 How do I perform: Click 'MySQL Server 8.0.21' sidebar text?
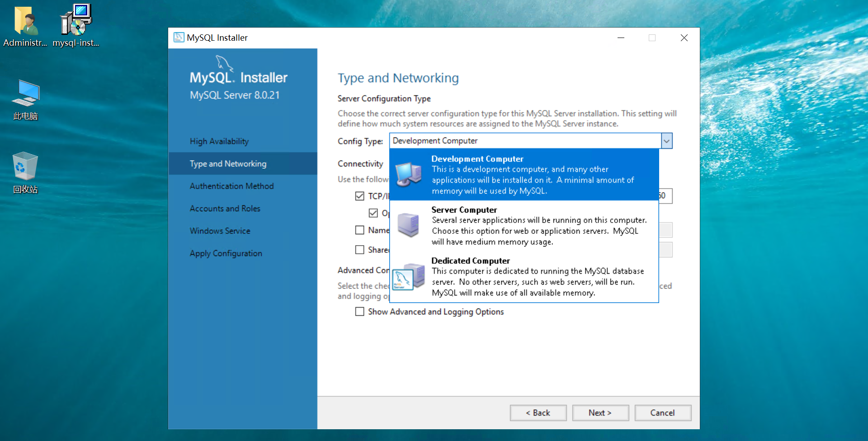tap(235, 95)
